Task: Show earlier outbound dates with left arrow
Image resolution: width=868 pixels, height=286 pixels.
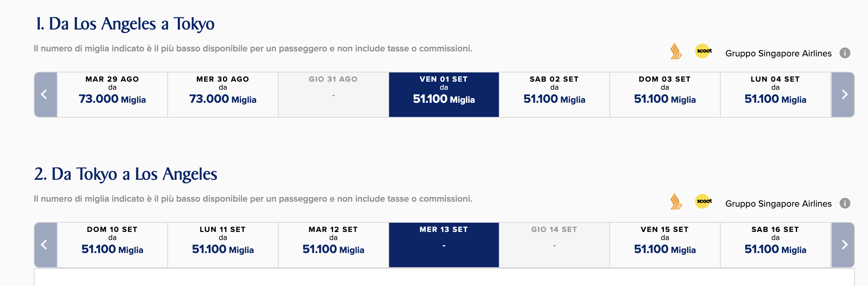Action: pos(46,94)
